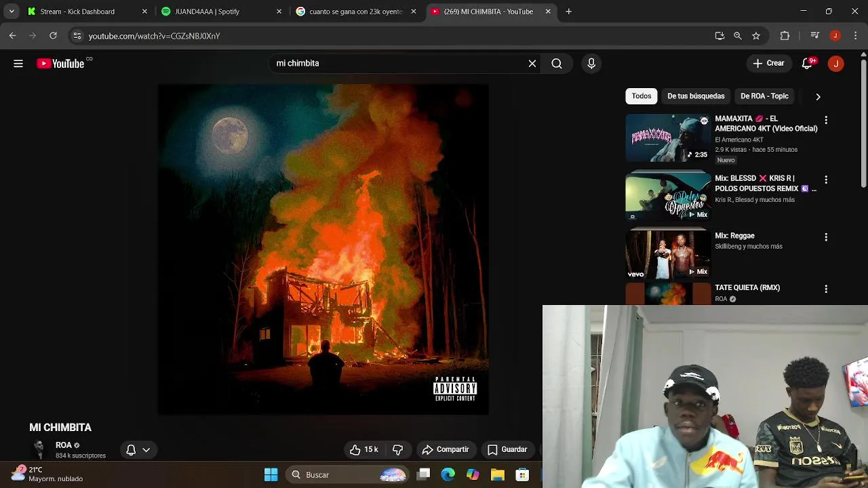Image resolution: width=868 pixels, height=488 pixels.
Task: Open options for TATE QUIETA (RMX)
Action: [826, 289]
